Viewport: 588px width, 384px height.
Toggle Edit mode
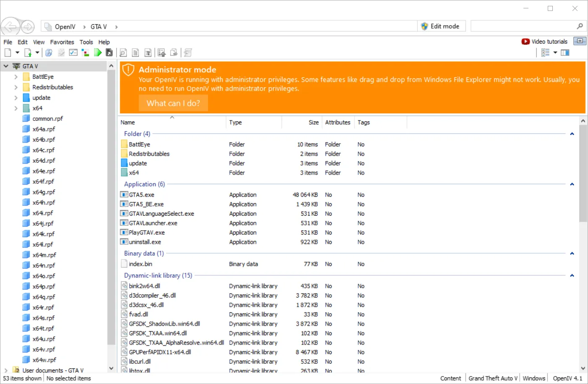[x=440, y=26]
